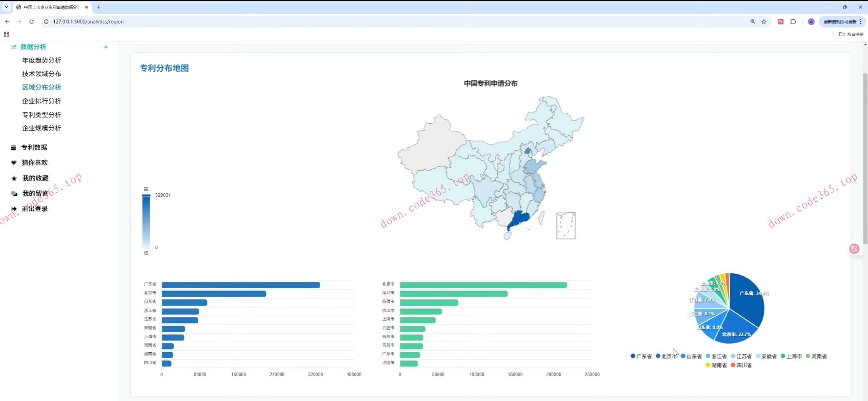Click the heart icon beside 猜你喜欢
Image resolution: width=868 pixels, height=401 pixels.
14,163
